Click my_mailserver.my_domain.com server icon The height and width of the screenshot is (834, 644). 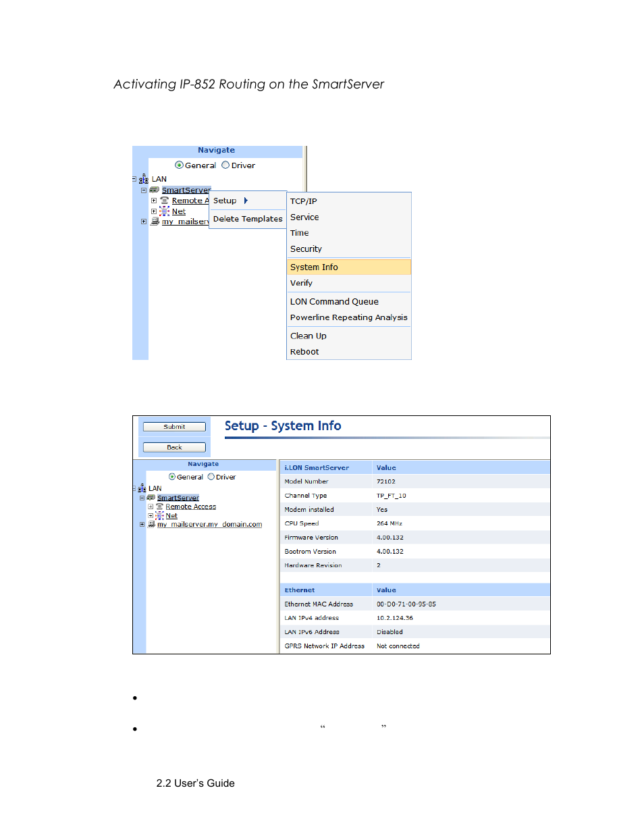click(x=152, y=524)
